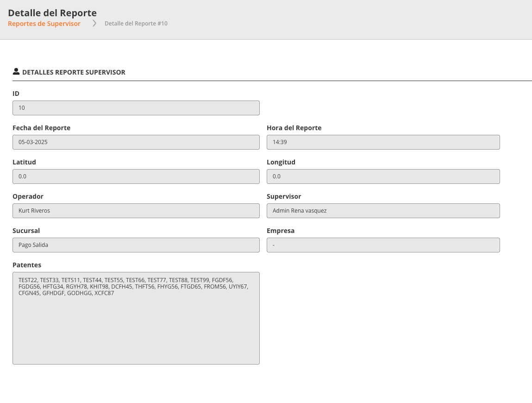This screenshot has height=403, width=532.
Task: Click the DETALLES REPORTE SUPERVISOR section heading
Action: (74, 72)
